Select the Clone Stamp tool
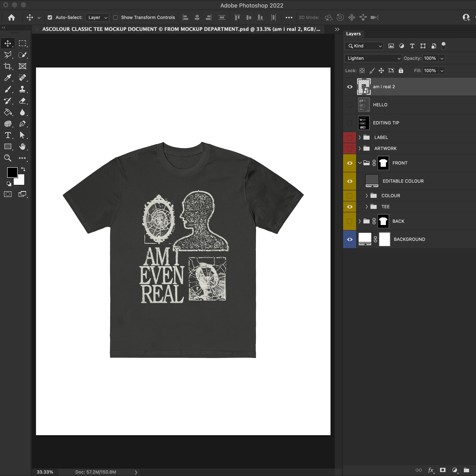This screenshot has height=476, width=476. point(22,89)
